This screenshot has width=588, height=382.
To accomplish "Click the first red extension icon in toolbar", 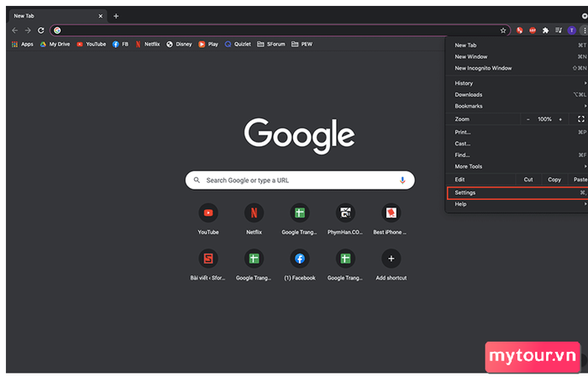I will (519, 30).
